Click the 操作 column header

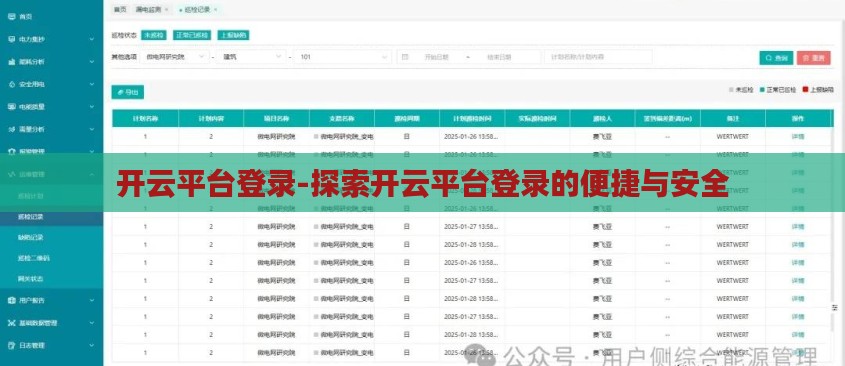pyautogui.click(x=798, y=119)
